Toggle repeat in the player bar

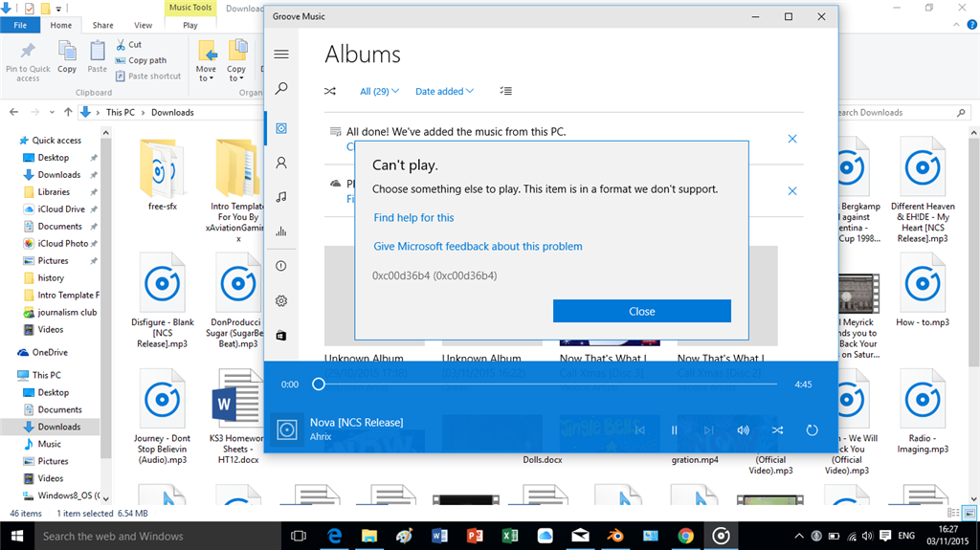[812, 430]
